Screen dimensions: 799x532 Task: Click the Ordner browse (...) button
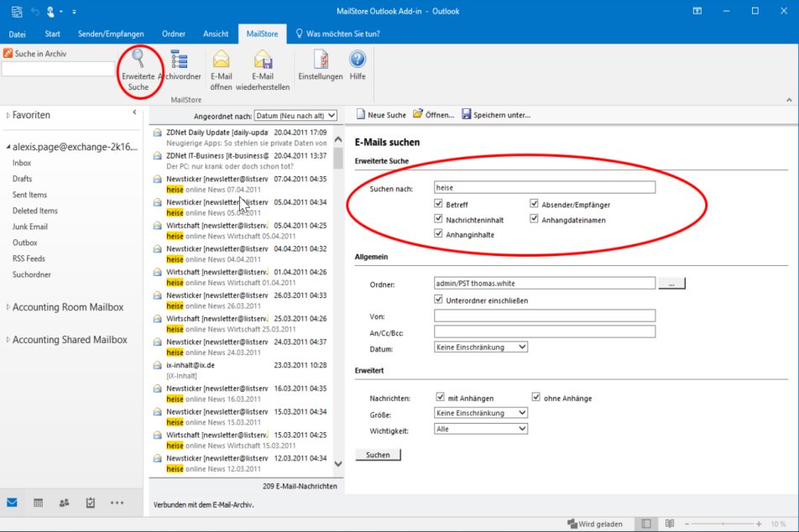(671, 284)
